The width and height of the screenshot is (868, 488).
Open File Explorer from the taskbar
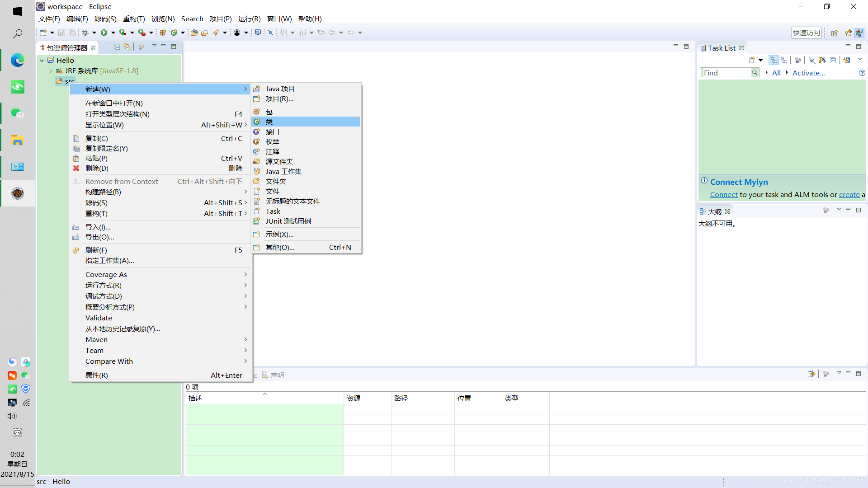click(x=18, y=140)
